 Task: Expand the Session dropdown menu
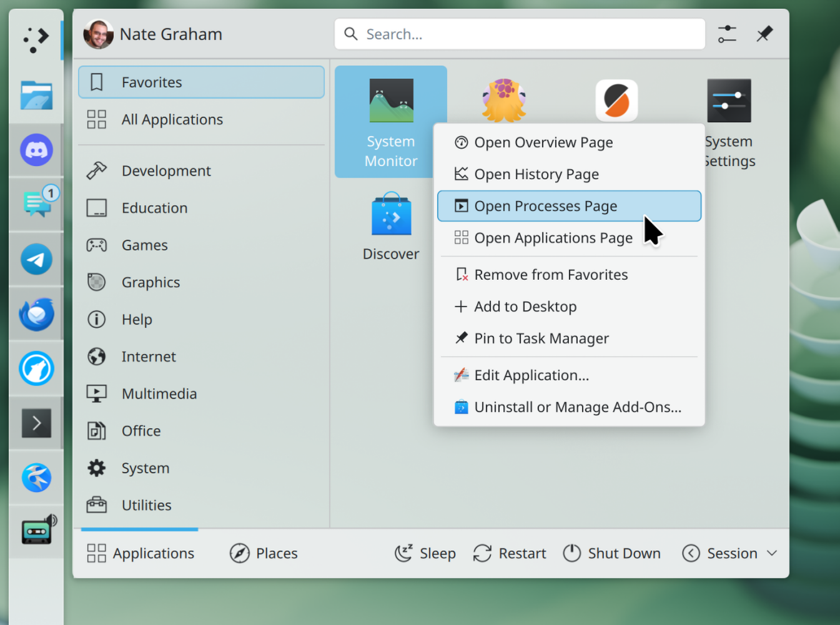729,553
